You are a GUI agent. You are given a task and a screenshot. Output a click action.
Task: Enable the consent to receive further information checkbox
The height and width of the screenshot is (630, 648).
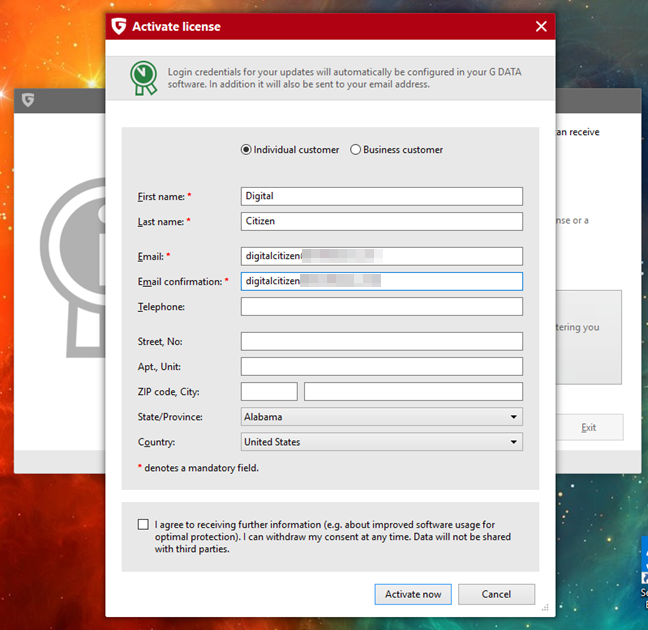(x=143, y=524)
